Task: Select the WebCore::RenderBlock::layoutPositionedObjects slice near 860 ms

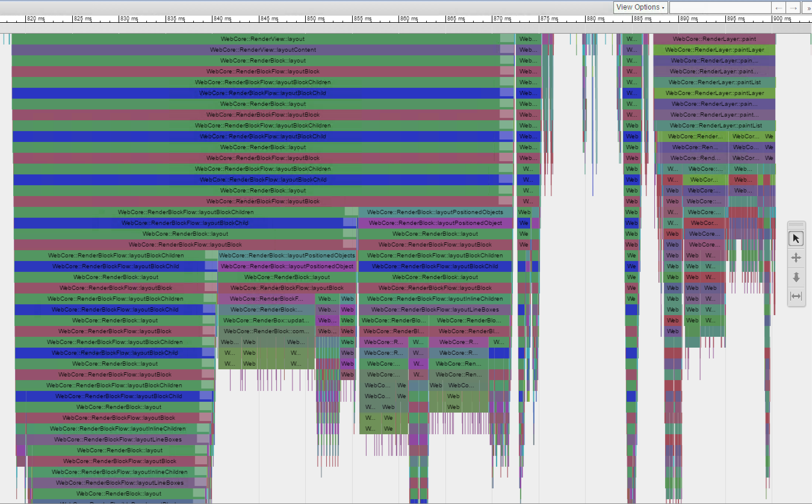Action: pos(435,212)
